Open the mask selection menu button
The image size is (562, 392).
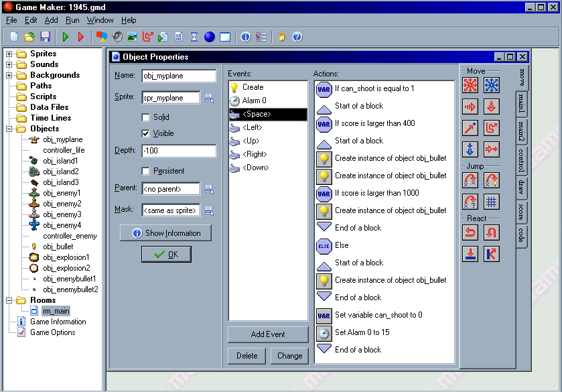[x=209, y=210]
